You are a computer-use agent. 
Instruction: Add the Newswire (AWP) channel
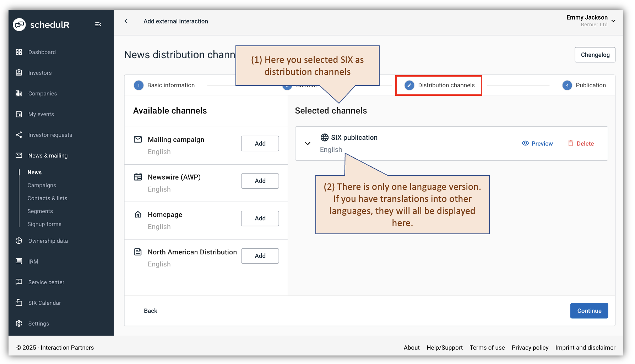[x=260, y=181]
